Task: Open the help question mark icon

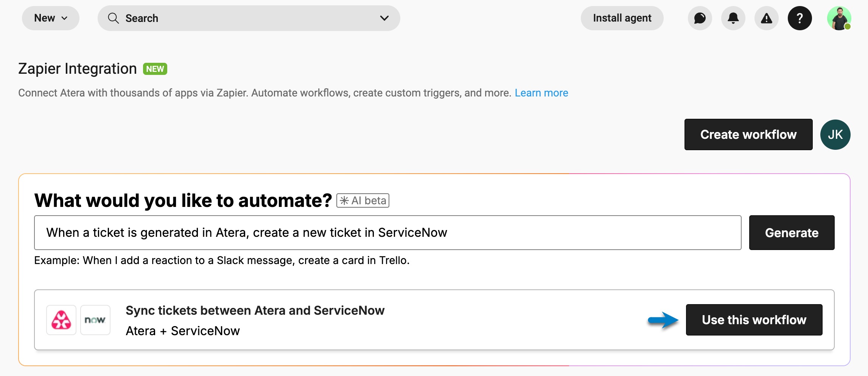Action: [x=800, y=18]
